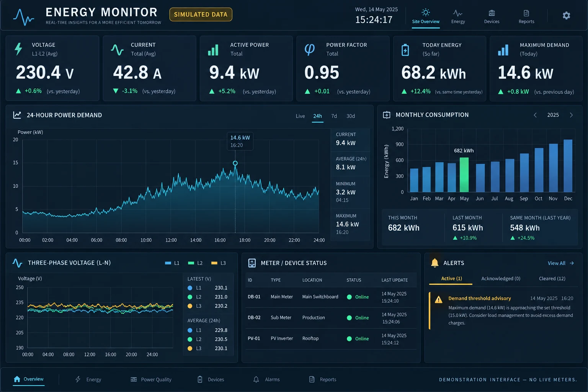Image resolution: width=588 pixels, height=392 pixels.
Task: Click the Energy waveform icon in header
Action: (x=458, y=13)
